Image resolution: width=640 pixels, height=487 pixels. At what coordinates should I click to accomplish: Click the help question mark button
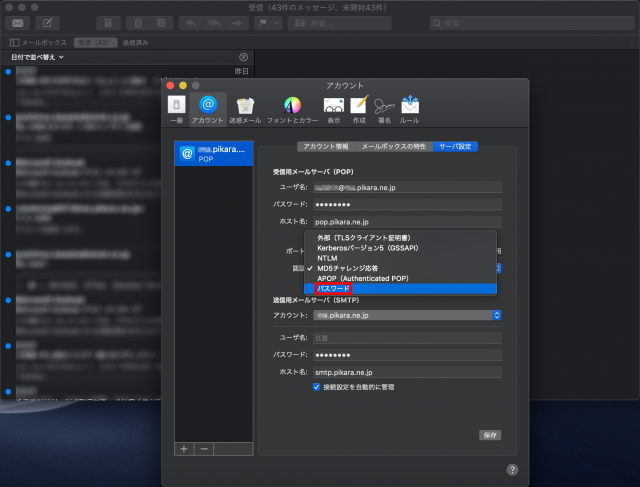pyautogui.click(x=512, y=469)
